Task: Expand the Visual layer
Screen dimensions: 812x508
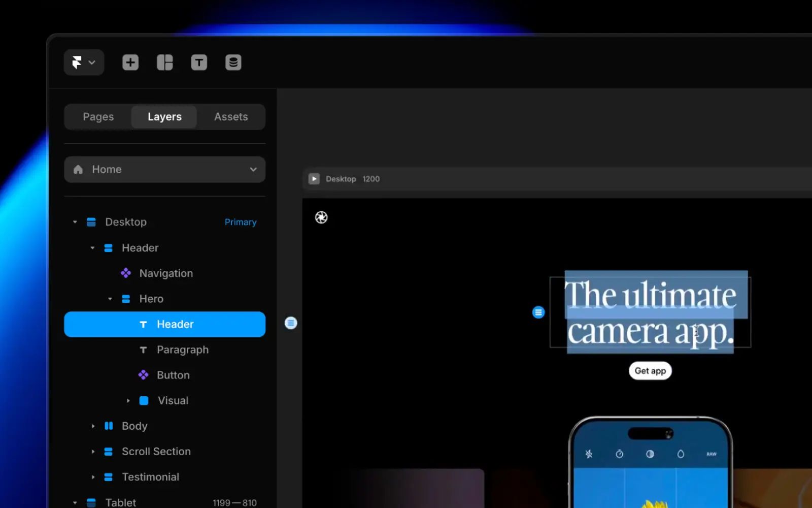Action: (128, 401)
